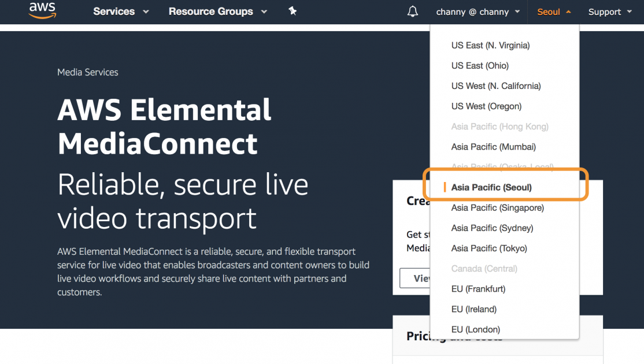
Task: Click the AWS home logo
Action: 42,12
